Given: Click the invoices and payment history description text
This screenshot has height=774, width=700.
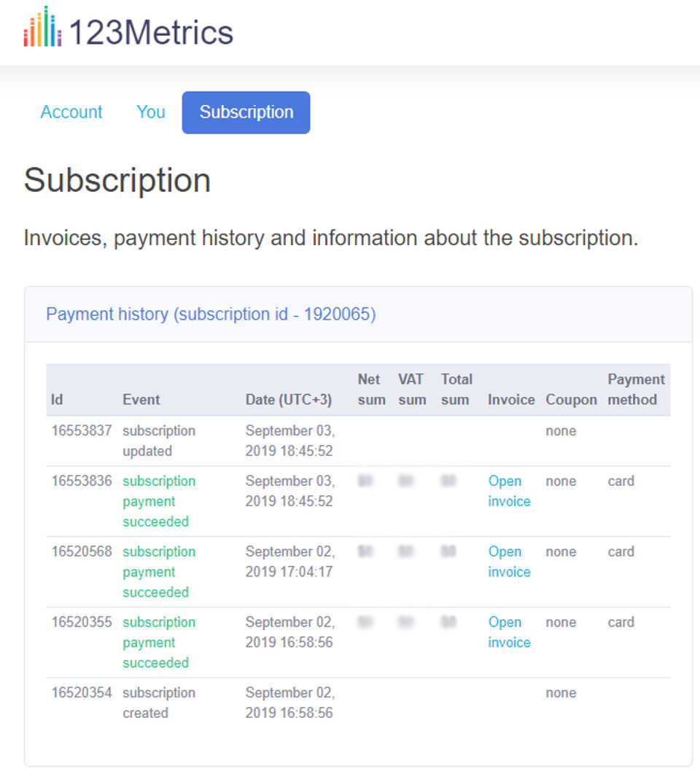Looking at the screenshot, I should (x=331, y=238).
